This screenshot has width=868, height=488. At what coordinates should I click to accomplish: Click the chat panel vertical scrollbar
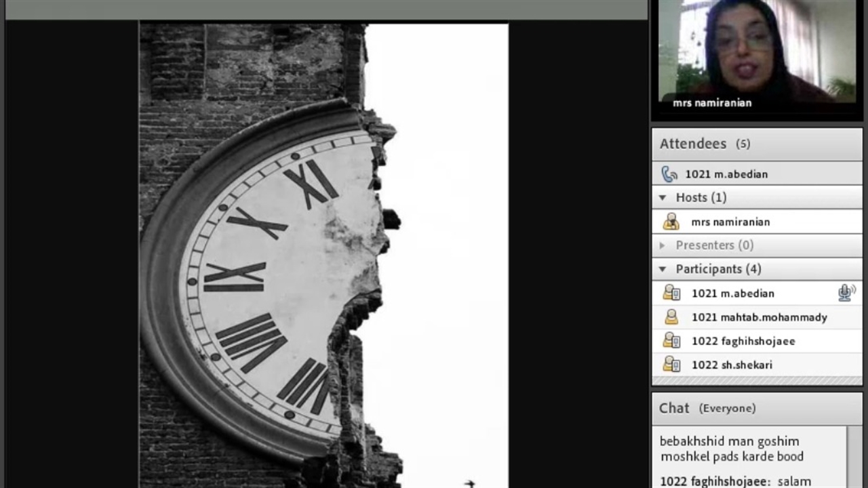click(854, 457)
